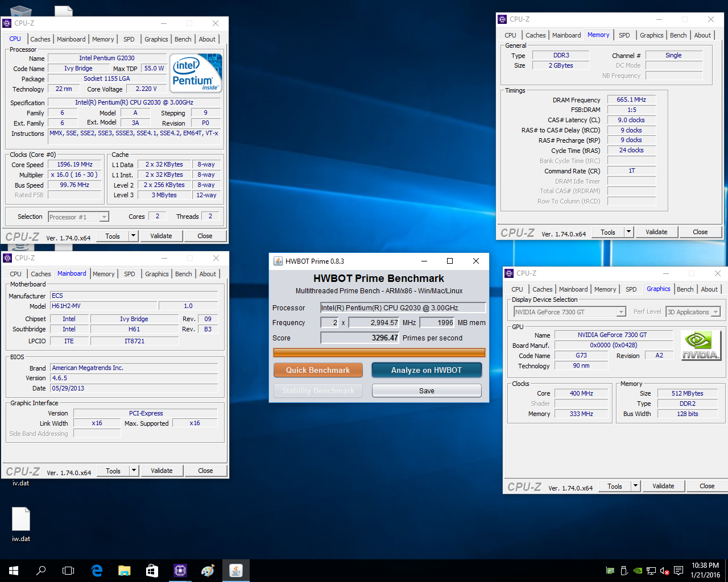Click Analyze on HWBOT button
The height and width of the screenshot is (582, 728).
pyautogui.click(x=427, y=370)
